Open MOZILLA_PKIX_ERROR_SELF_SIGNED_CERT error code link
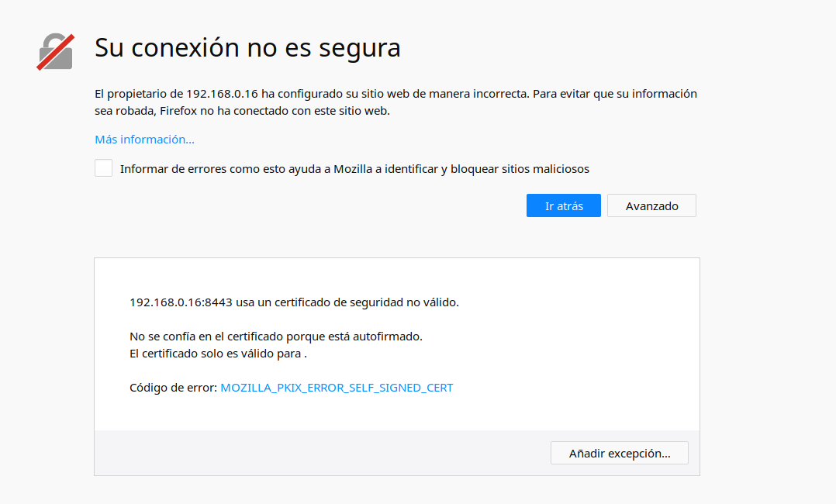 point(337,388)
